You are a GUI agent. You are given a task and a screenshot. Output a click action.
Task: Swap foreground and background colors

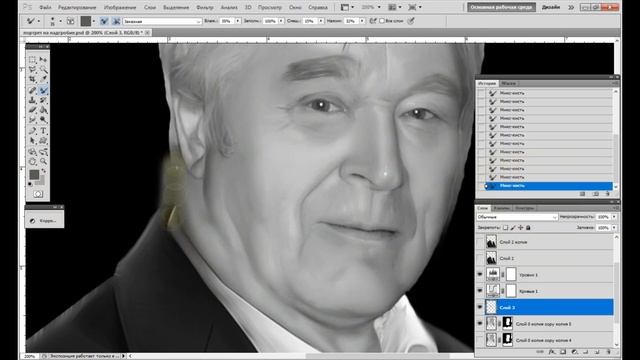(43, 171)
